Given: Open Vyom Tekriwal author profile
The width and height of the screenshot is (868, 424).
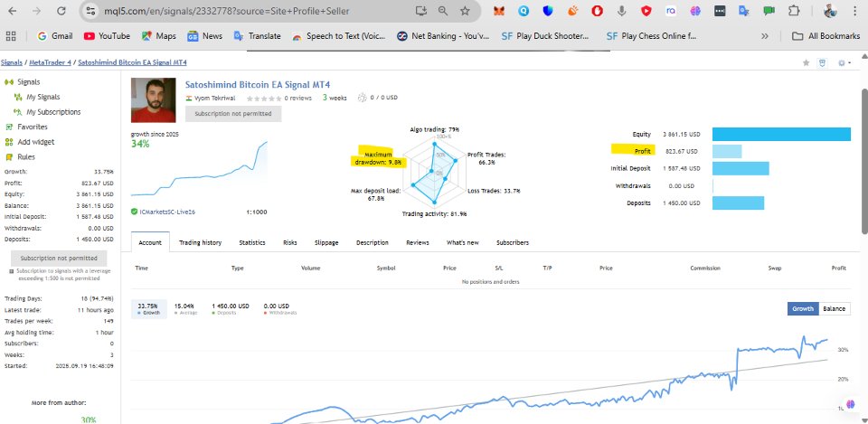Looking at the screenshot, I should coord(215,98).
